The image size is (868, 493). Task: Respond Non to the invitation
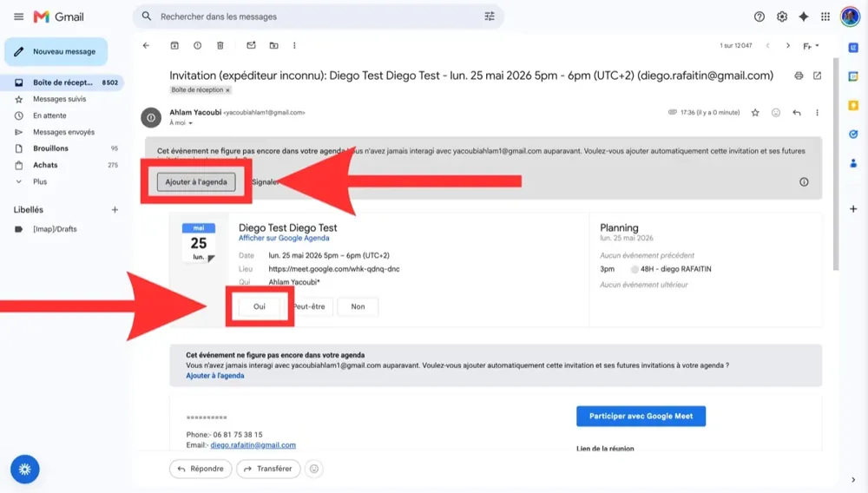click(x=358, y=306)
